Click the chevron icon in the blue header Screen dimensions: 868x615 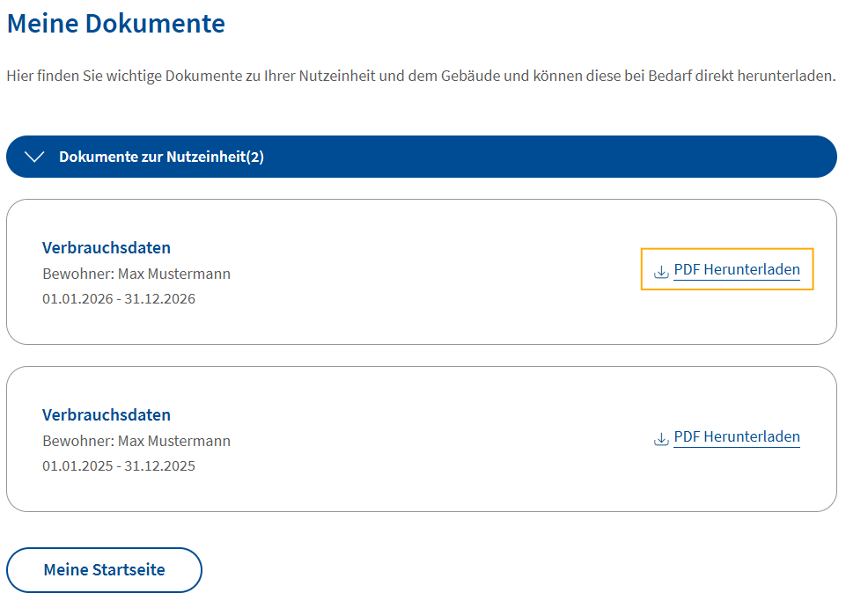tap(34, 157)
